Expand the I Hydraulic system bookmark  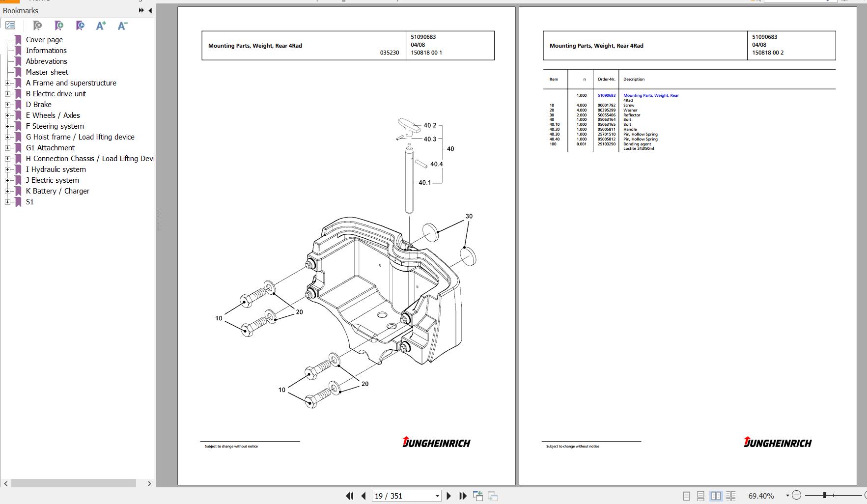coord(7,169)
